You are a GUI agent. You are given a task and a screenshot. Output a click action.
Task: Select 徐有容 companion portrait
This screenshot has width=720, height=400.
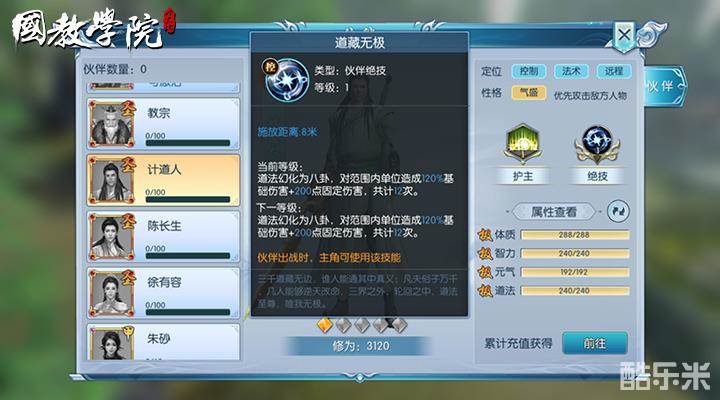(112, 293)
